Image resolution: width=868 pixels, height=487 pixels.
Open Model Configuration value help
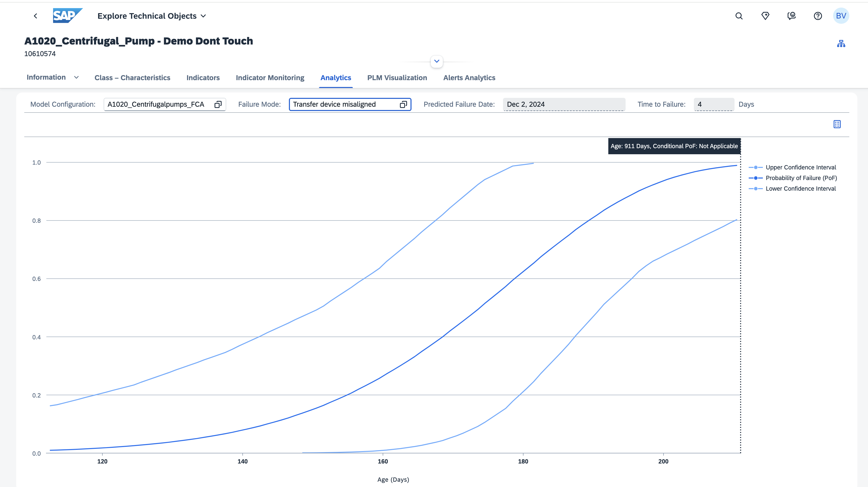(x=218, y=104)
